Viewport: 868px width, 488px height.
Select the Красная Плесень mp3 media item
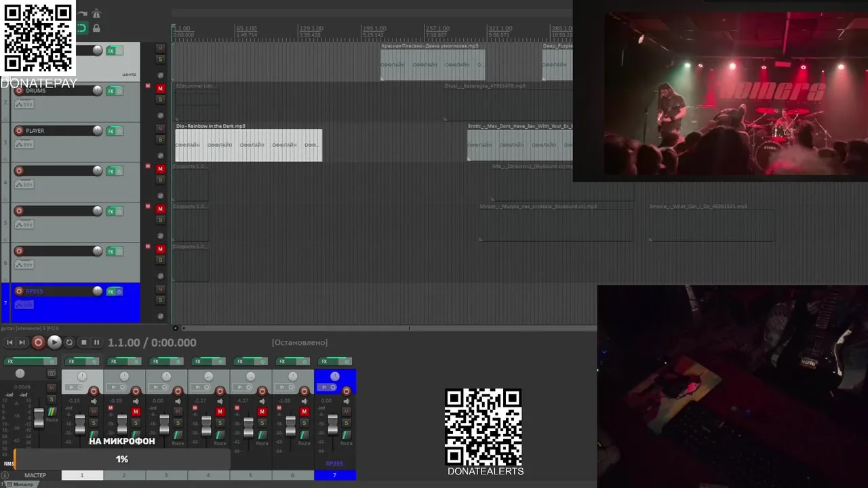pos(433,64)
